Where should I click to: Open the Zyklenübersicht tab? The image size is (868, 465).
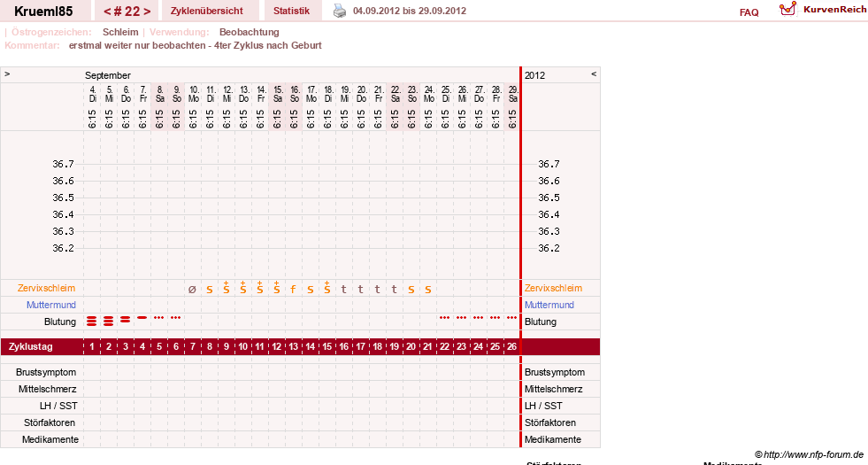[x=206, y=12]
